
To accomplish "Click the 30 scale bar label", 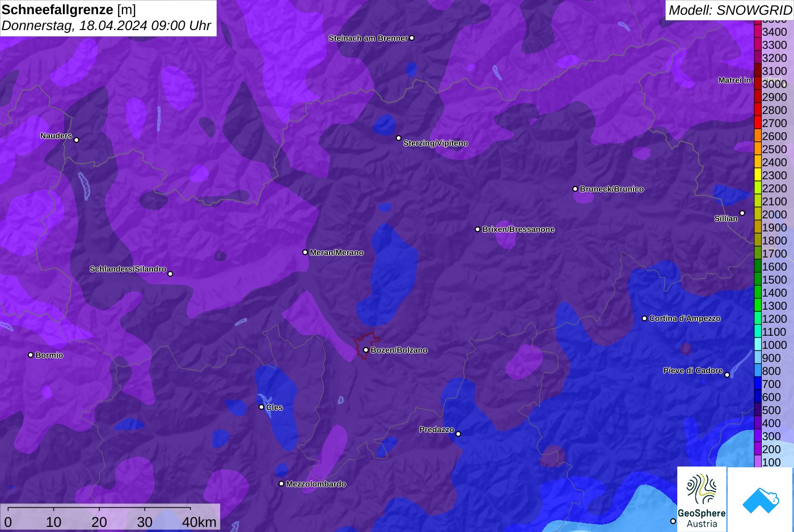I will click(145, 522).
